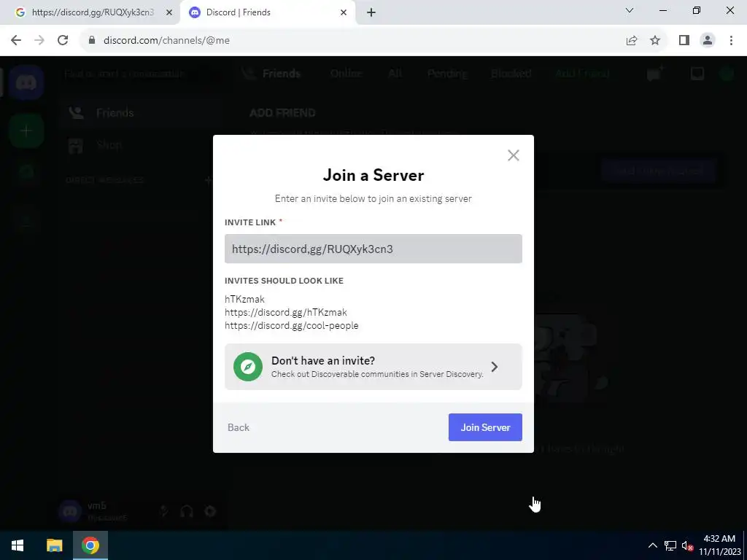This screenshot has height=560, width=747.
Task: Click the Join a Server heading
Action: [373, 175]
